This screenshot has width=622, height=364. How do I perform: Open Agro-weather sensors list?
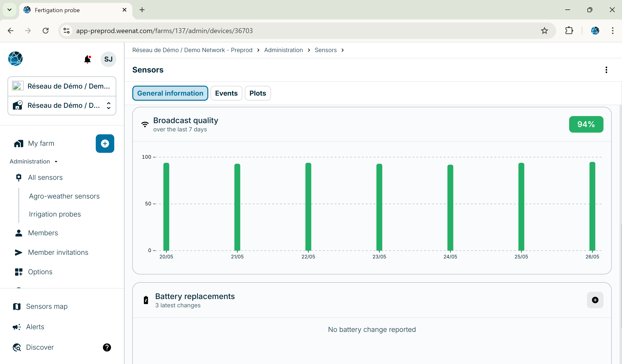pos(64,196)
